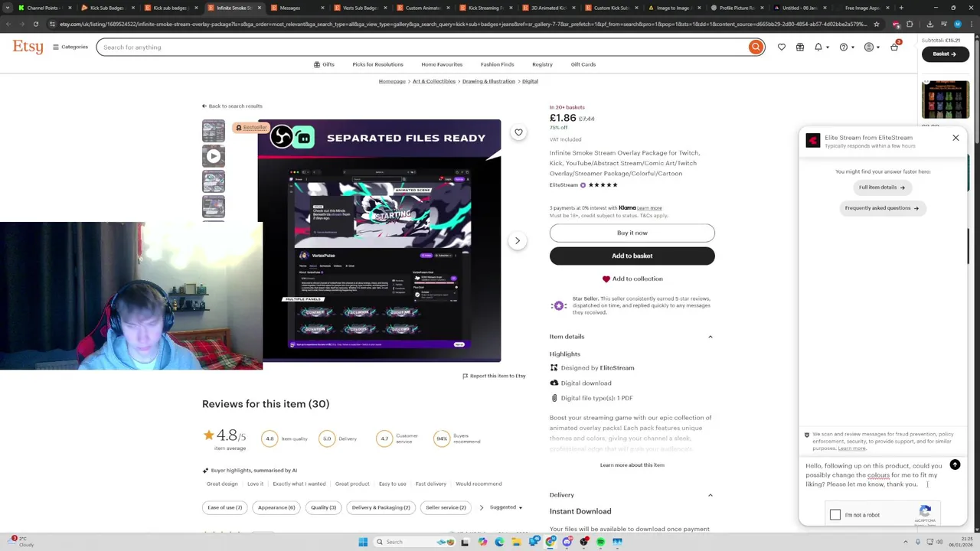The height and width of the screenshot is (551, 980).
Task: Filter reviews by Ease of use
Action: [x=224, y=507]
